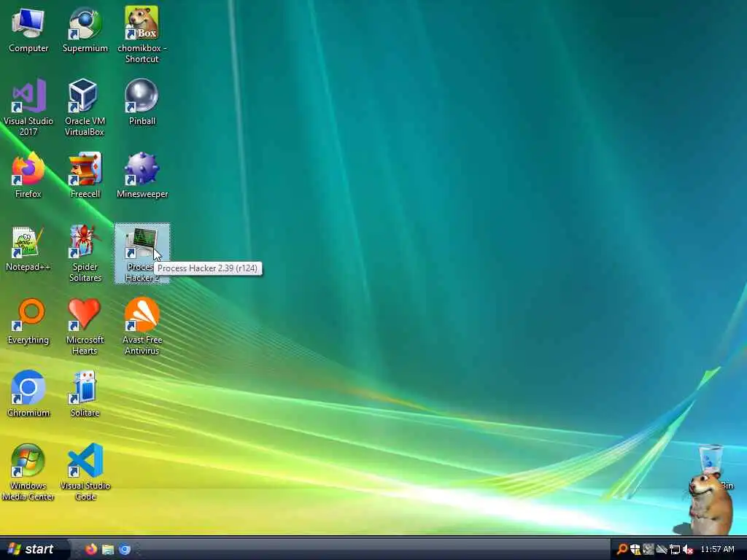
Task: Select the Spider Solitaire shortcut
Action: 85,254
